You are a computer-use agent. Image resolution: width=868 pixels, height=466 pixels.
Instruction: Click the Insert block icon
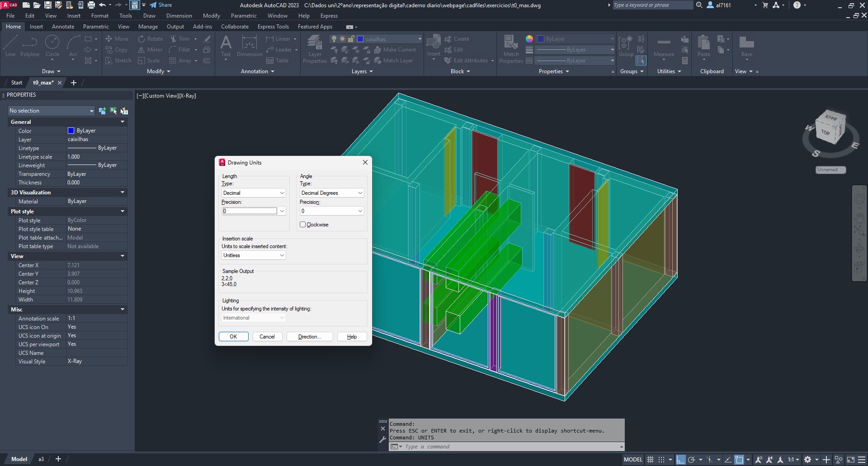[433, 46]
